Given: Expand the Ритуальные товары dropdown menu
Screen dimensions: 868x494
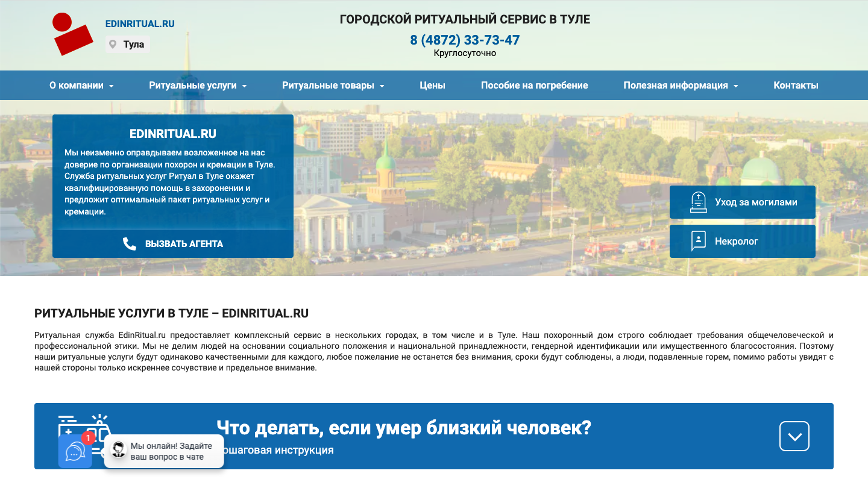Looking at the screenshot, I should click(x=333, y=86).
